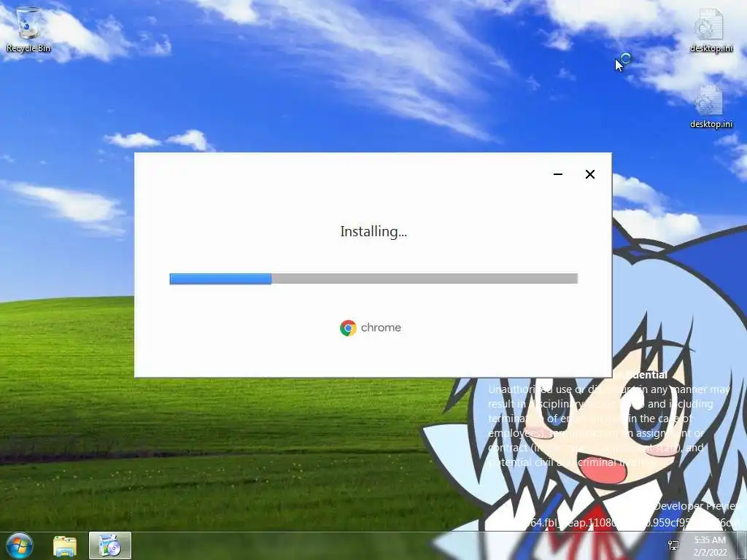Close the Chrome installer window
Viewport: 747px width, 560px height.
pyautogui.click(x=589, y=174)
